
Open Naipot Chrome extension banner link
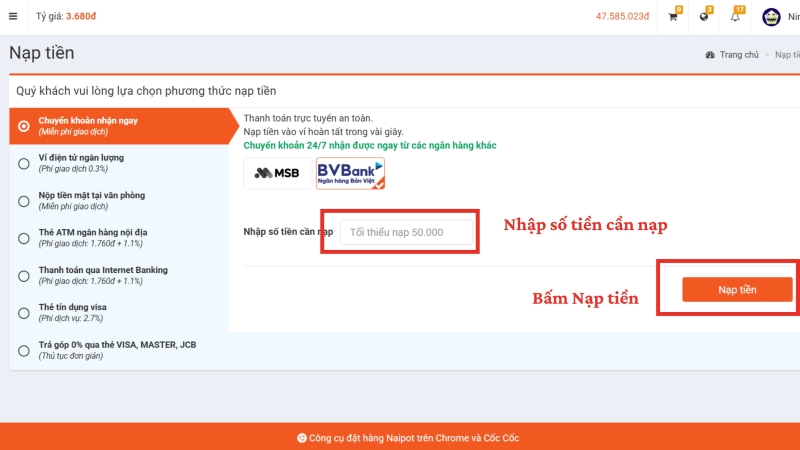pyautogui.click(x=414, y=438)
